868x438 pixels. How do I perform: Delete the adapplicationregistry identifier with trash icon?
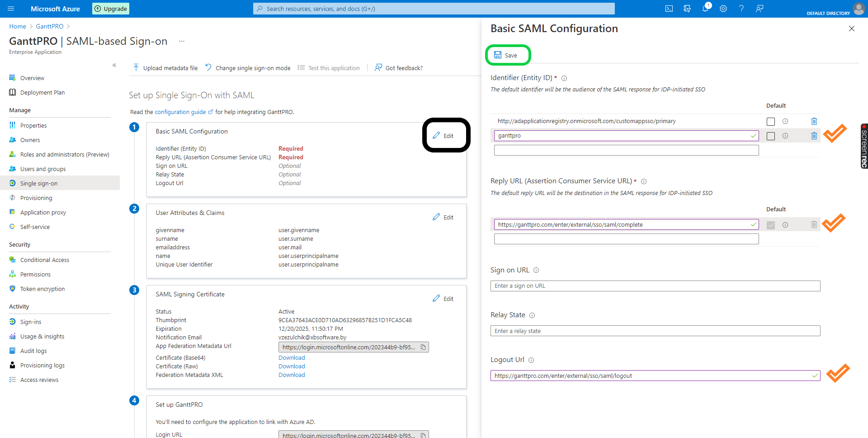[x=814, y=121]
